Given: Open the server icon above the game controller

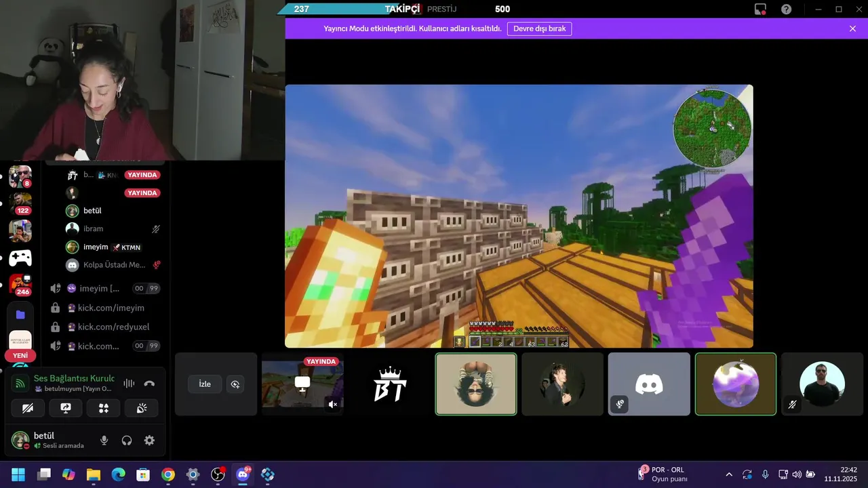Looking at the screenshot, I should pos(20,231).
